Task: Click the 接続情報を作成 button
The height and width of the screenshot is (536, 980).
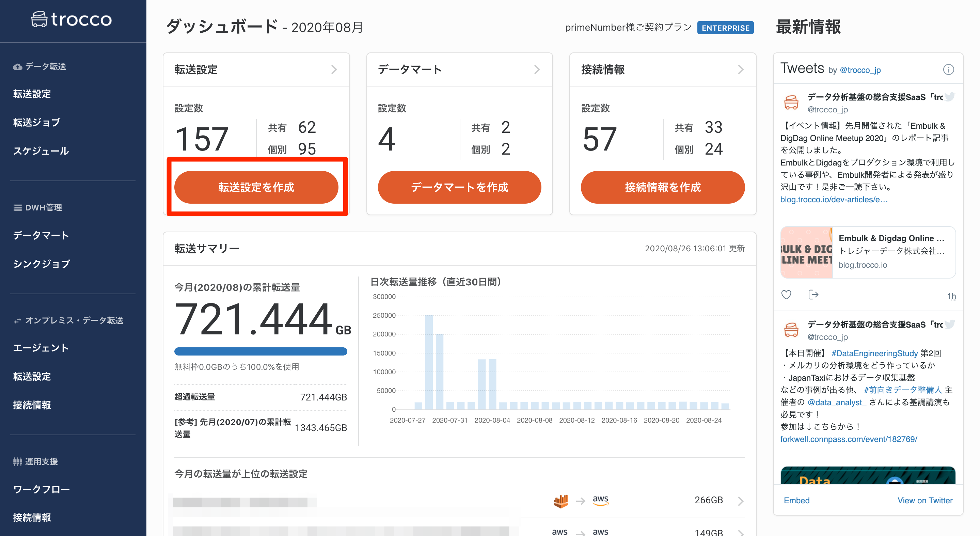Action: tap(662, 187)
